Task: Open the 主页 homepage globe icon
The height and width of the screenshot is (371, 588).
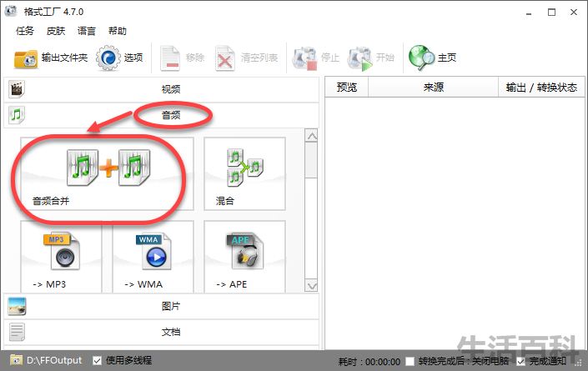Action: pyautogui.click(x=421, y=58)
